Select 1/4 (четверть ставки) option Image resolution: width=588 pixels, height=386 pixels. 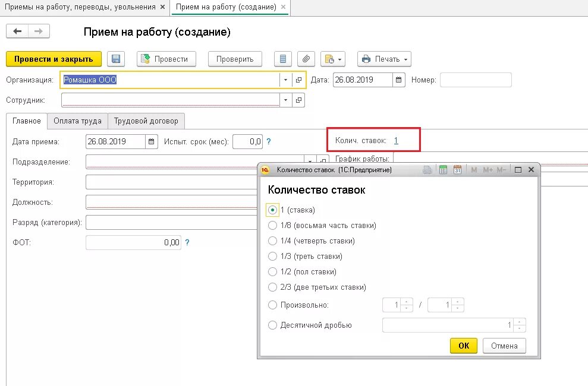click(273, 241)
